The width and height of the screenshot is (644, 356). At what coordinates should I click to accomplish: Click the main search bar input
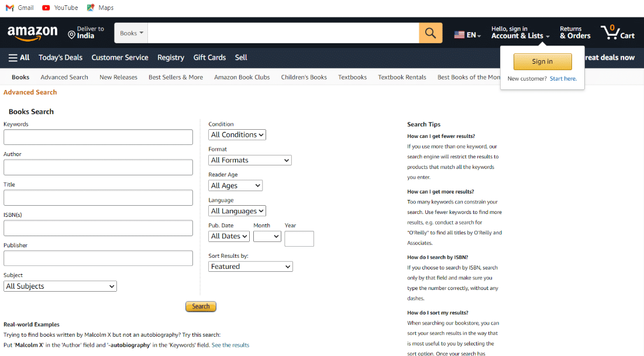tap(283, 33)
